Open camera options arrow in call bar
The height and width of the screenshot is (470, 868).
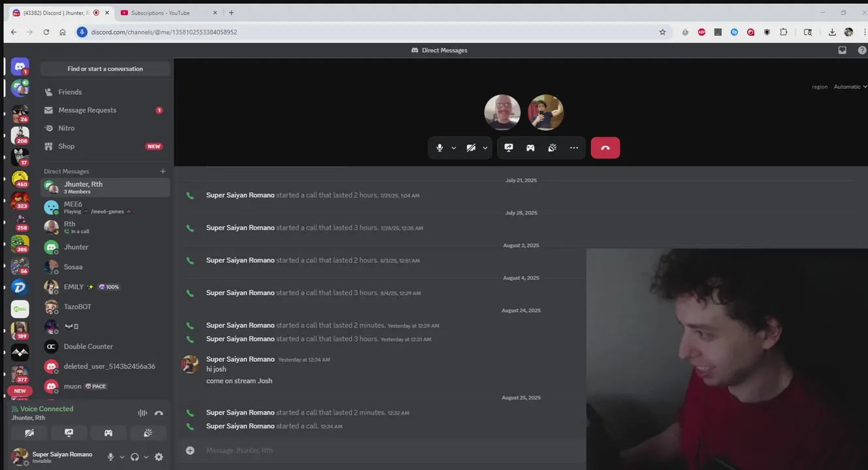(x=485, y=148)
